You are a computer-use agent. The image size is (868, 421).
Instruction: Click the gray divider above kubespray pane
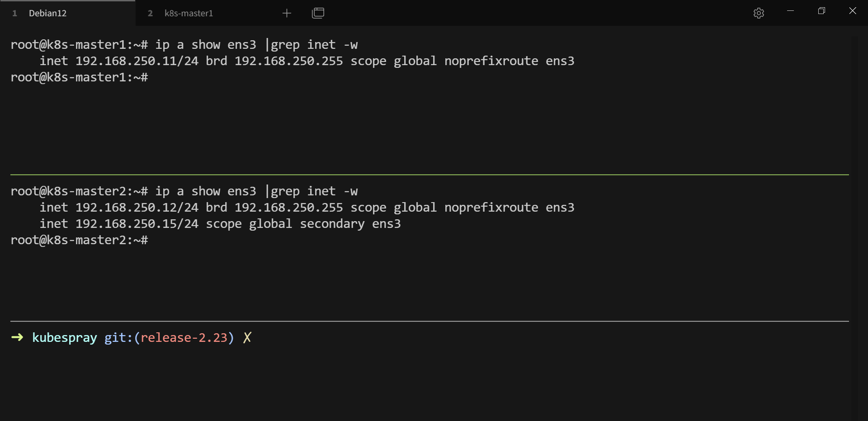(429, 321)
